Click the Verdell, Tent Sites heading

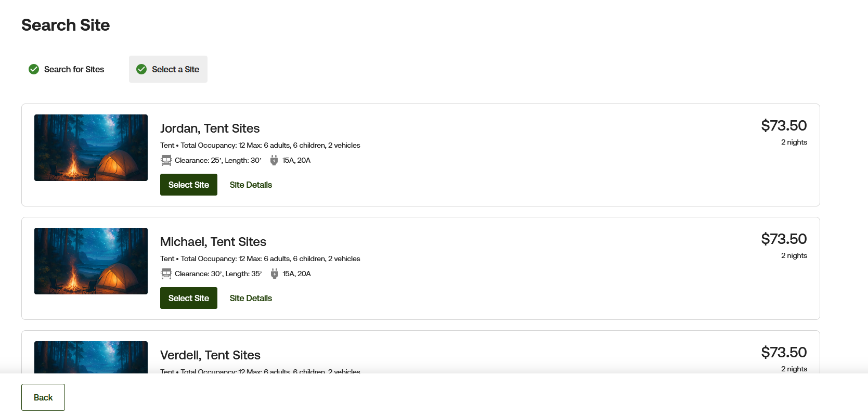(210, 355)
